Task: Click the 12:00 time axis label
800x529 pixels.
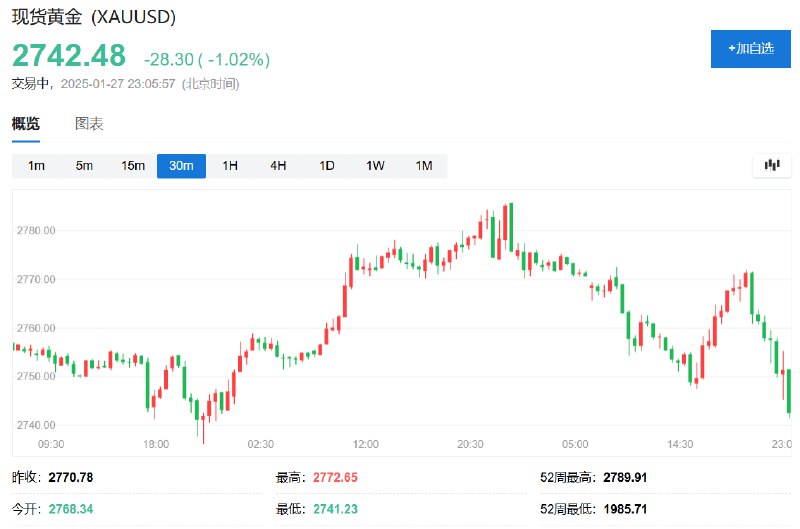Action: pos(365,444)
